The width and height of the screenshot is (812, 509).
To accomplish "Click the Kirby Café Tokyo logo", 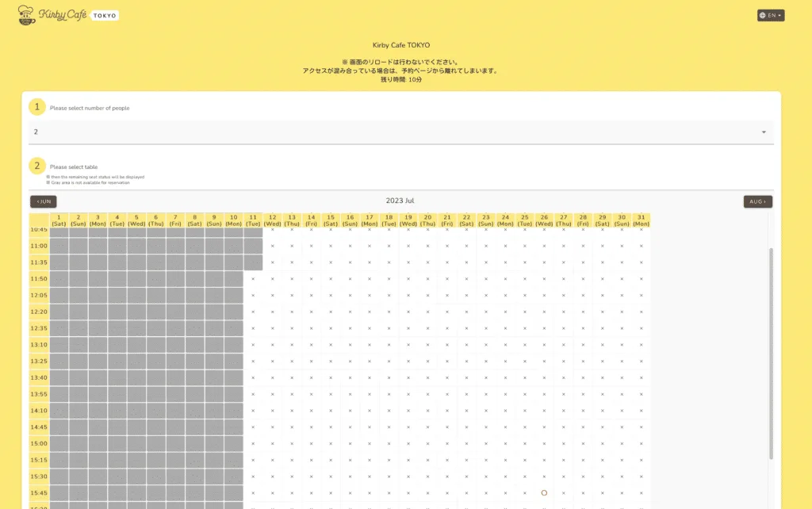I will coord(68,15).
